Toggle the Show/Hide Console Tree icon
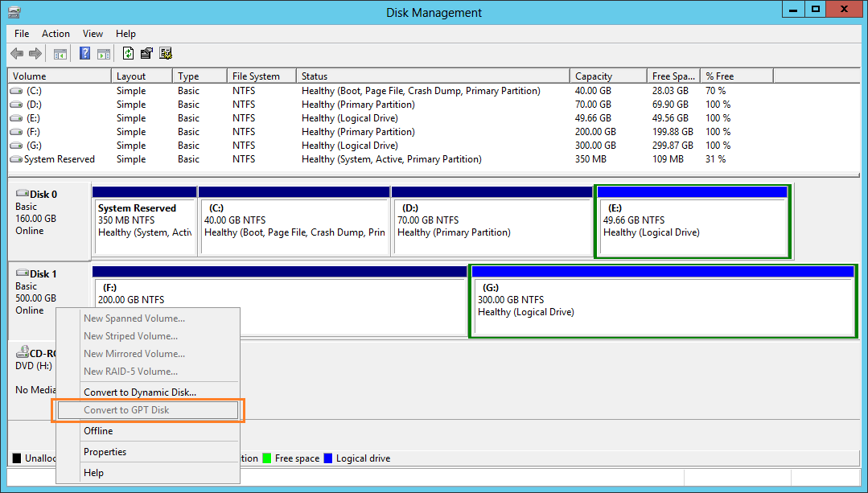This screenshot has height=493, width=868. click(x=60, y=54)
